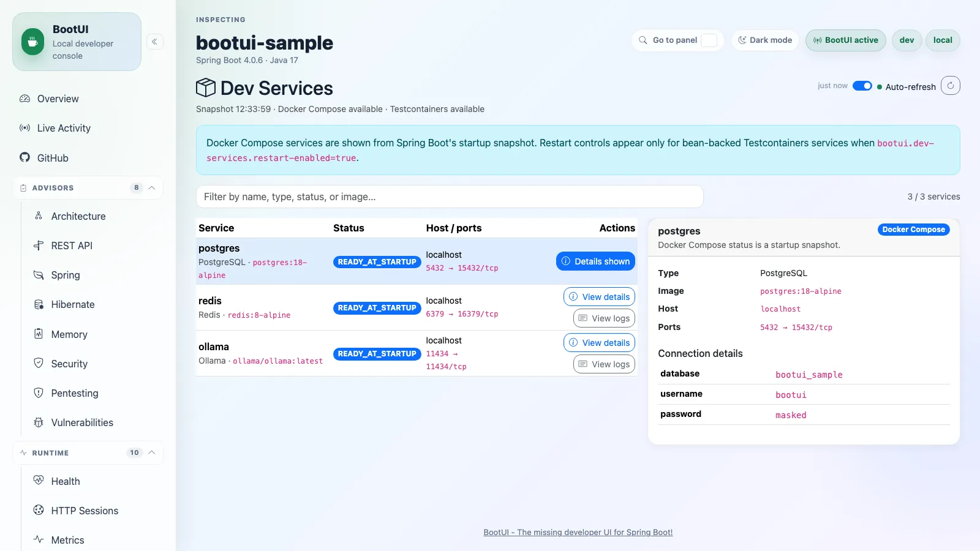Screen dimensions: 980x551
Task: Select the redis service row name
Action: click(210, 301)
